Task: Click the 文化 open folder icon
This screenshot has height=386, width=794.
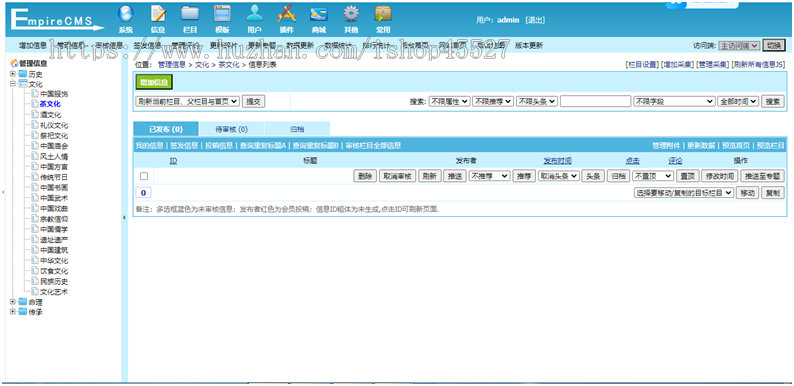Action: pyautogui.click(x=22, y=84)
